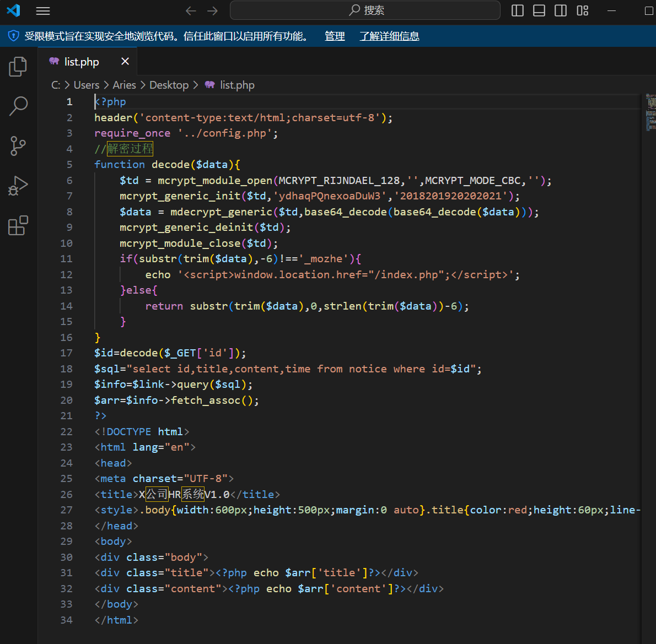The height and width of the screenshot is (644, 656).
Task: Open the Source Control view
Action: [18, 146]
